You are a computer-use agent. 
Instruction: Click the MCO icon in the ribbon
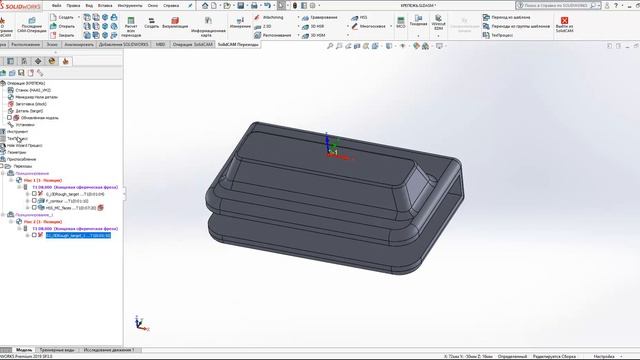point(401,22)
